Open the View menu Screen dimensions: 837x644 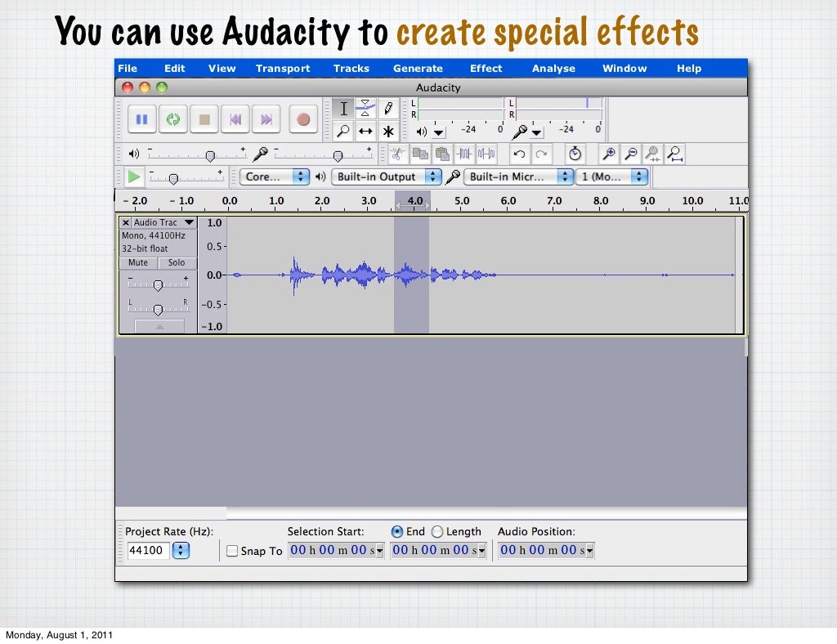pyautogui.click(x=222, y=69)
